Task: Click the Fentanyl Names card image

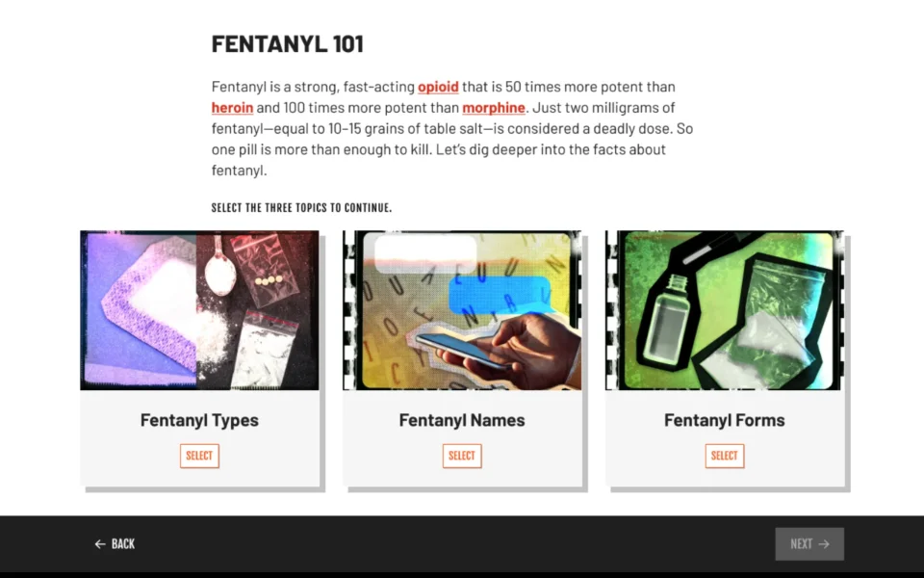Action: click(x=462, y=310)
